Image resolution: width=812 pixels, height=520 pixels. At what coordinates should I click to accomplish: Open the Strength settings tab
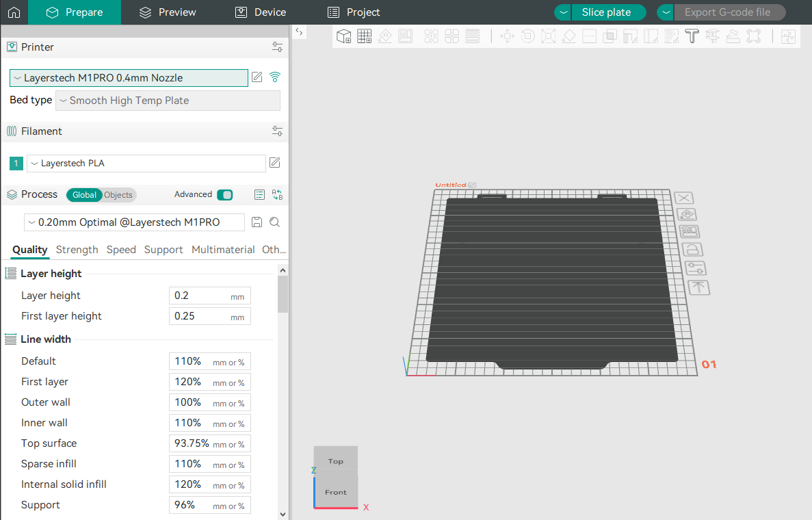(77, 249)
